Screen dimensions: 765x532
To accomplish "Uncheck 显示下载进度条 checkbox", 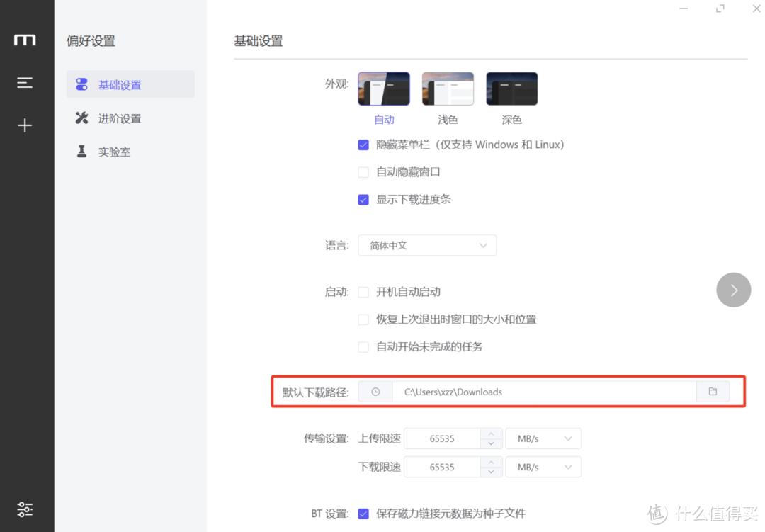I will 363,200.
